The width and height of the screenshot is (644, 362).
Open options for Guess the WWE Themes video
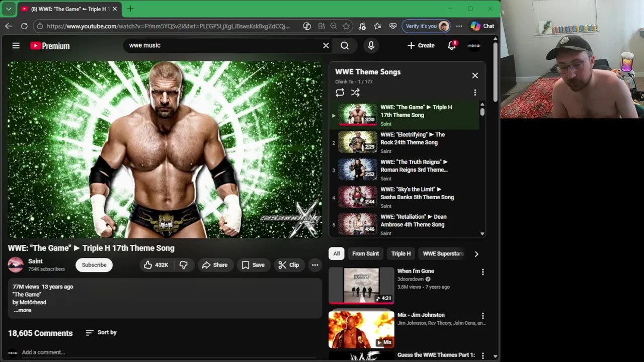pos(482,355)
